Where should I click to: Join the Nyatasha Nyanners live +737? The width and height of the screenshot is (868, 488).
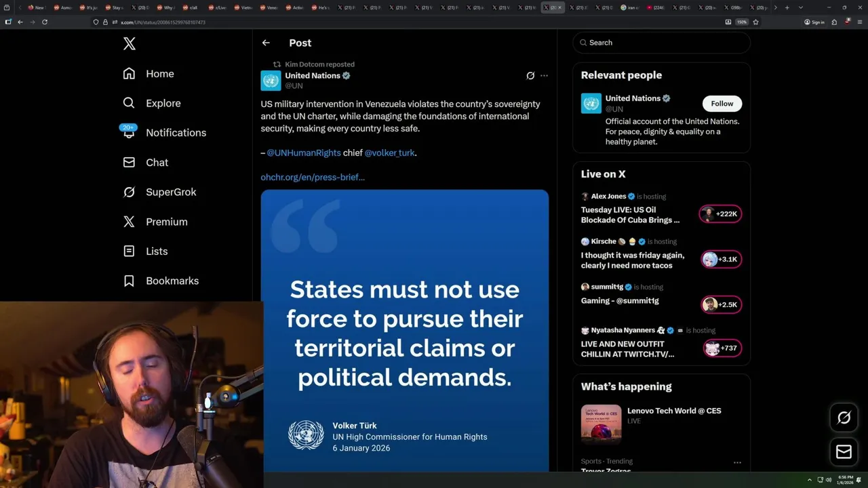click(x=722, y=348)
